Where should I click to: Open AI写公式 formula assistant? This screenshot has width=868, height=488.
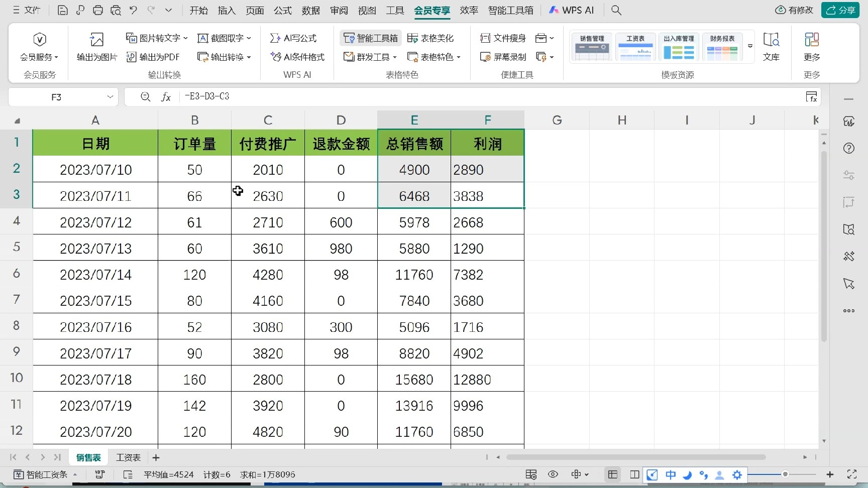[293, 38]
